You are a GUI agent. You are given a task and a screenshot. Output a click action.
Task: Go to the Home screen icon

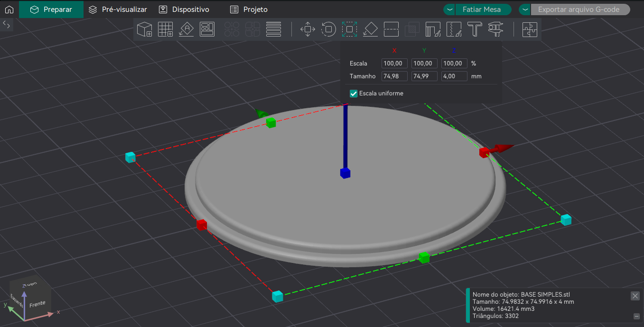(x=9, y=9)
